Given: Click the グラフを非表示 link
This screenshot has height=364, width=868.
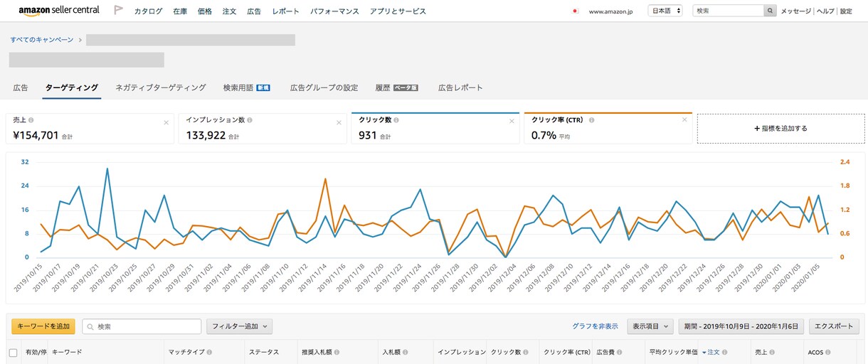Looking at the screenshot, I should [x=595, y=326].
